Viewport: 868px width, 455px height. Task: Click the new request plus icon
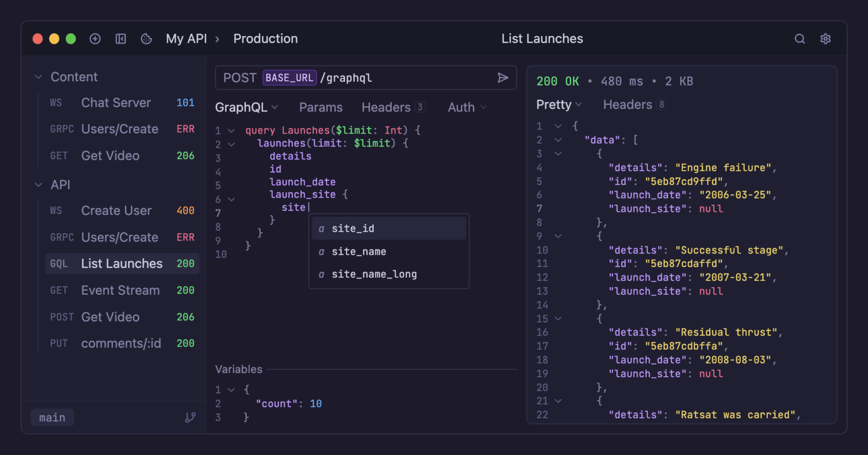pos(95,39)
